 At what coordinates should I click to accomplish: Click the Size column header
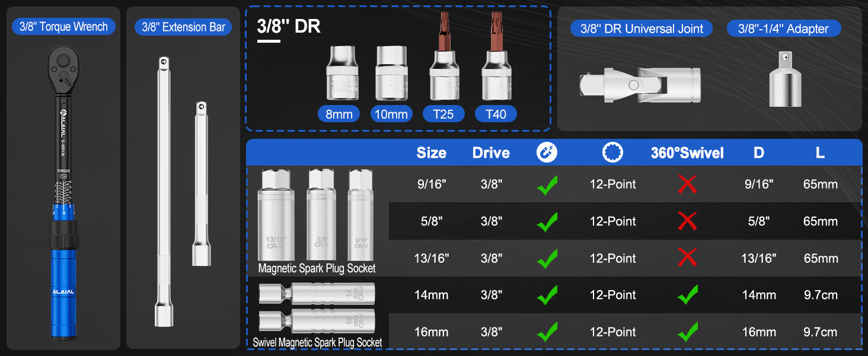432,153
